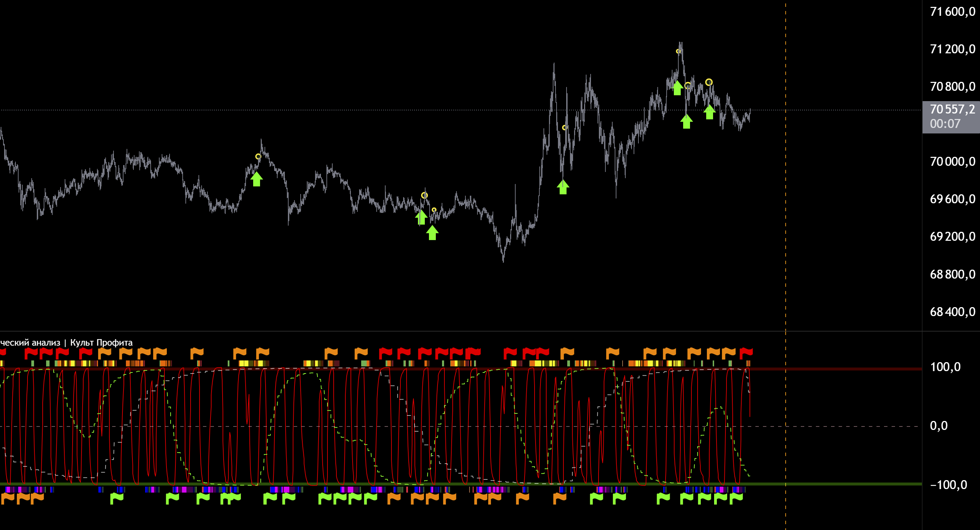Click the −100,0 level on indicator scale
The height and width of the screenshot is (530, 980).
click(x=948, y=485)
